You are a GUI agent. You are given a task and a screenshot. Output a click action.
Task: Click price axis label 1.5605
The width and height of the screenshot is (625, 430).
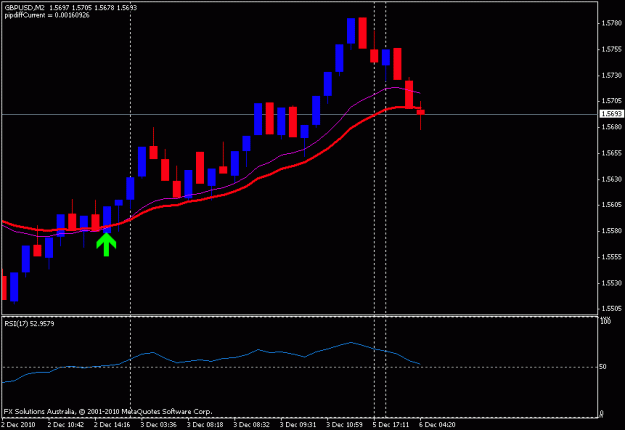coord(611,205)
